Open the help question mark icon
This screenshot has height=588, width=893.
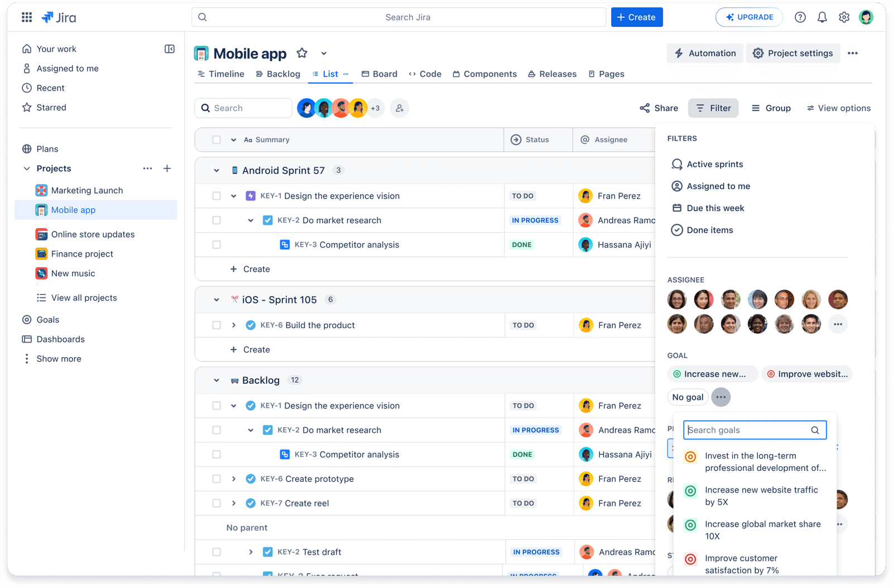pyautogui.click(x=800, y=17)
